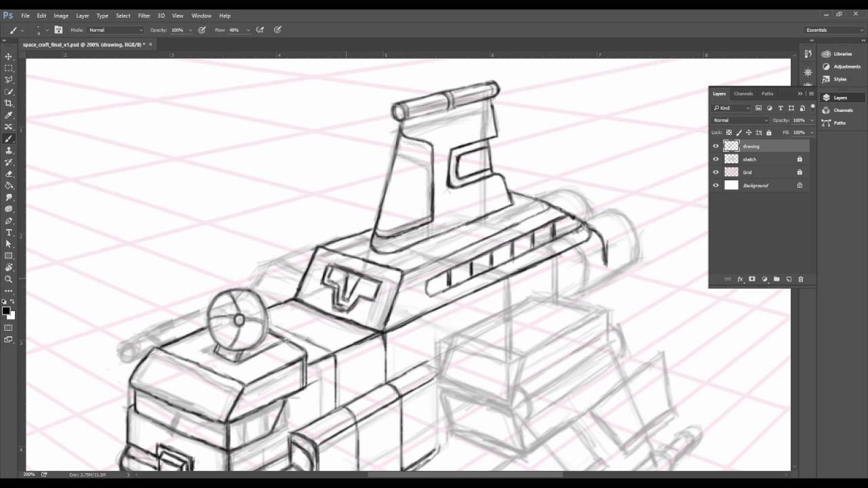Screen dimensions: 868x488
Task: Toggle lock position icon
Action: click(749, 133)
